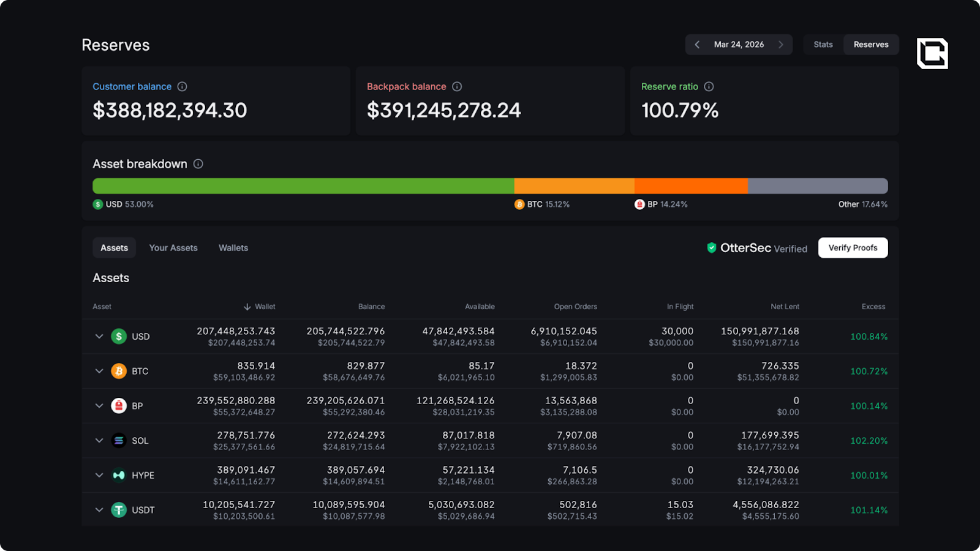The width and height of the screenshot is (980, 551).
Task: Click the Mar 24, 2026 date label
Action: click(x=739, y=45)
